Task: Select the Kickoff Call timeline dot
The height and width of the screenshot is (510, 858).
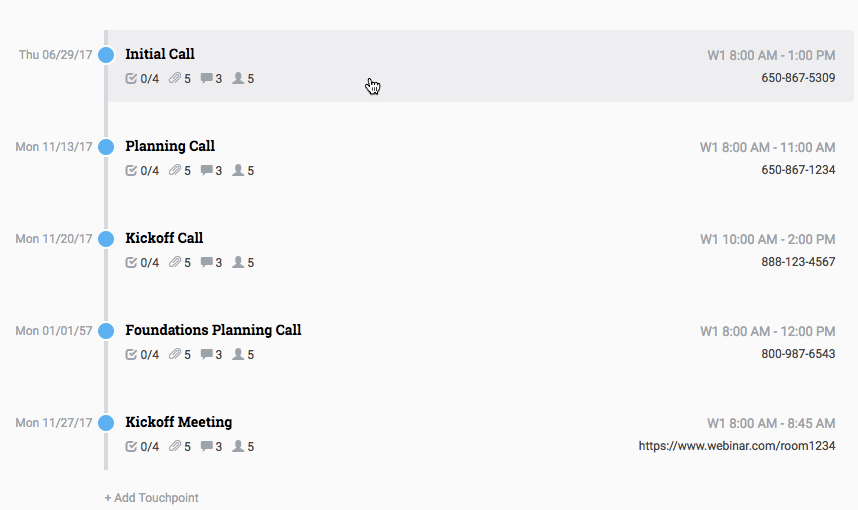Action: [106, 239]
